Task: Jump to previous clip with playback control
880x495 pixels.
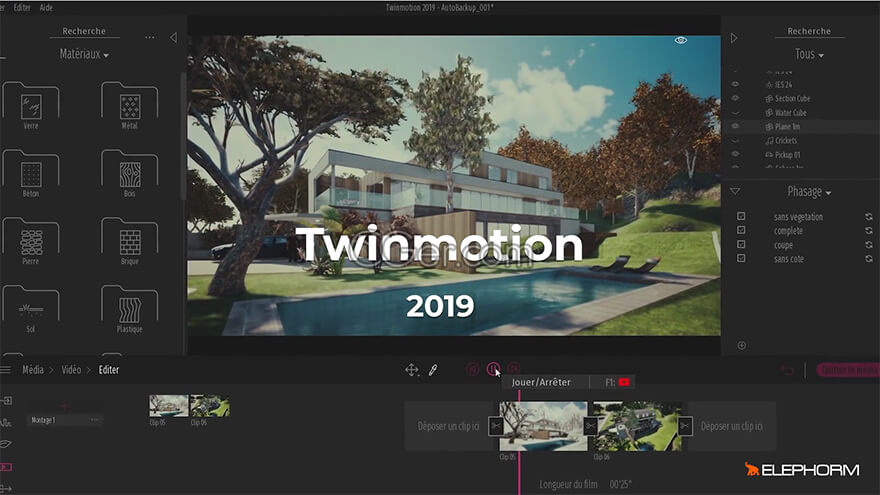Action: coord(473,369)
